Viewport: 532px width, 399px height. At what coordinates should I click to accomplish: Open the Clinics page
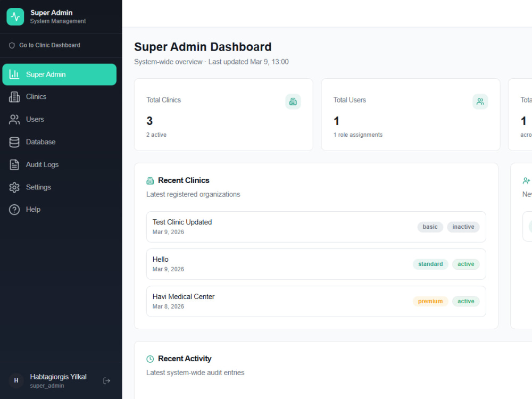(60, 97)
